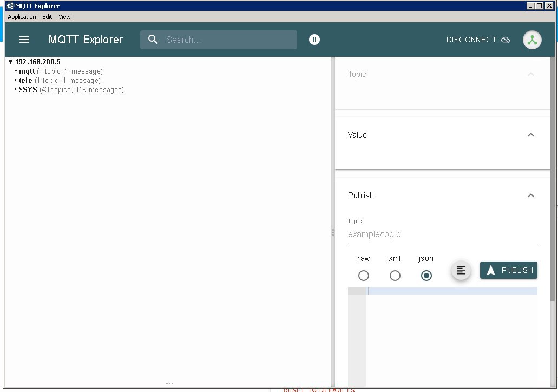Click the MQTT Explorer title bar icon
Image resolution: width=558 pixels, height=392 pixels.
click(10, 6)
